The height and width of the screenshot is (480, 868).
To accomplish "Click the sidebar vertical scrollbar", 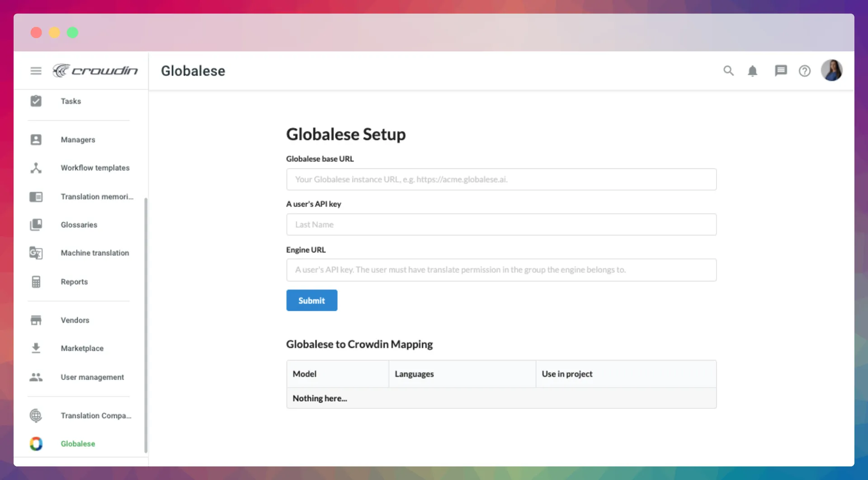I will click(x=146, y=325).
